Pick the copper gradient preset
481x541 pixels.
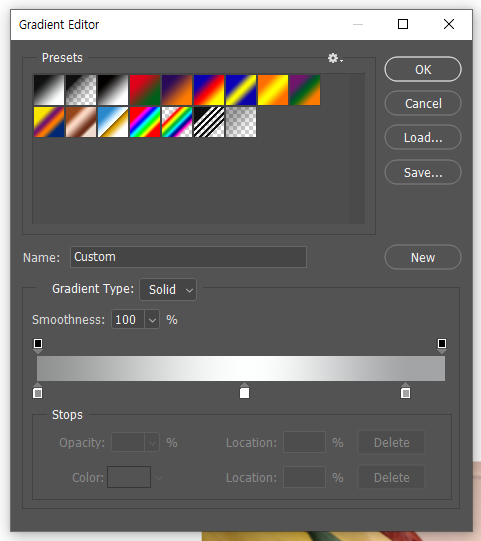tap(81, 122)
